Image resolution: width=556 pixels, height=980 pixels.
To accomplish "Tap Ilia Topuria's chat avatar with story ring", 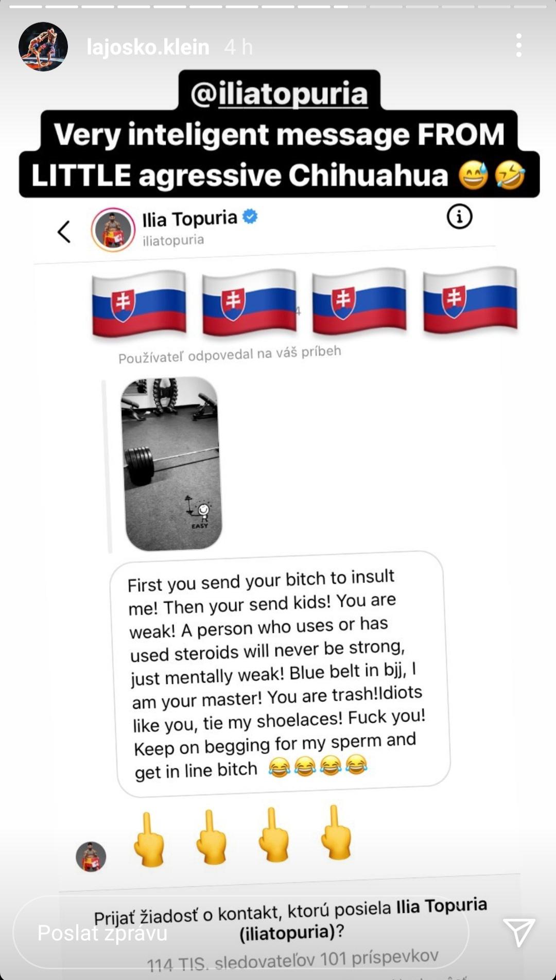I will pyautogui.click(x=113, y=230).
